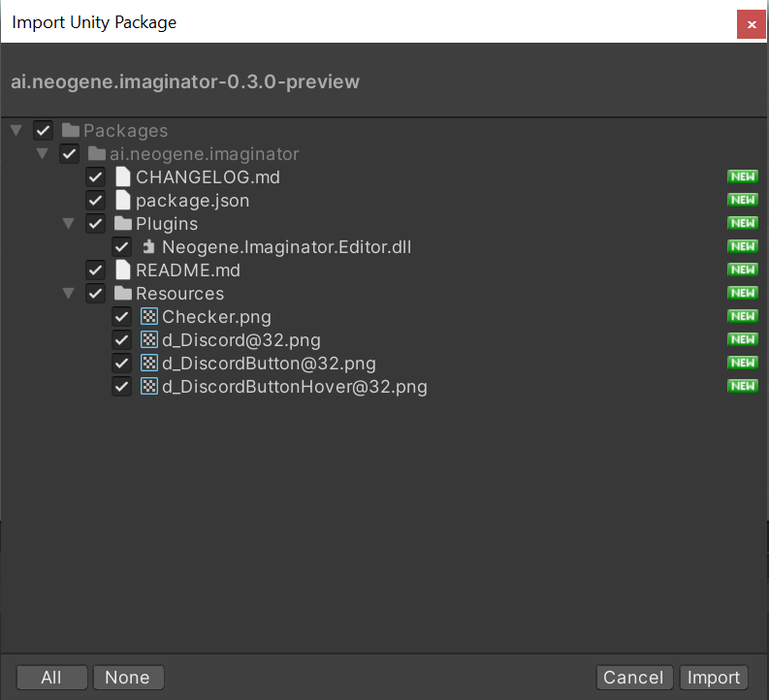Select the CHANGELOG.md file name
Screen dimensions: 769x700
point(208,177)
